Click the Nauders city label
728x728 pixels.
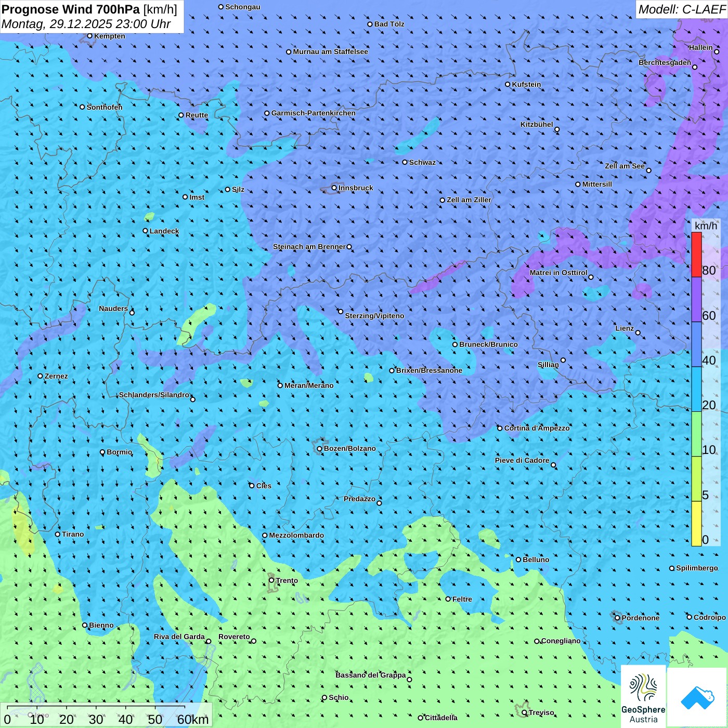point(113,308)
